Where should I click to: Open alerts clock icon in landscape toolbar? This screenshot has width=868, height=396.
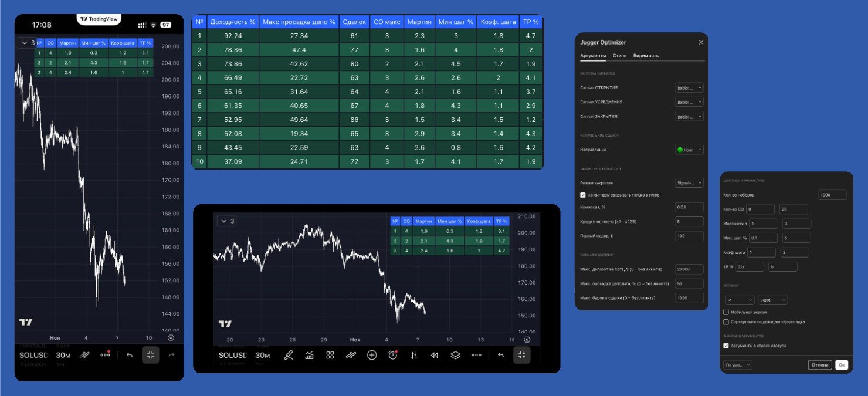coord(393,355)
